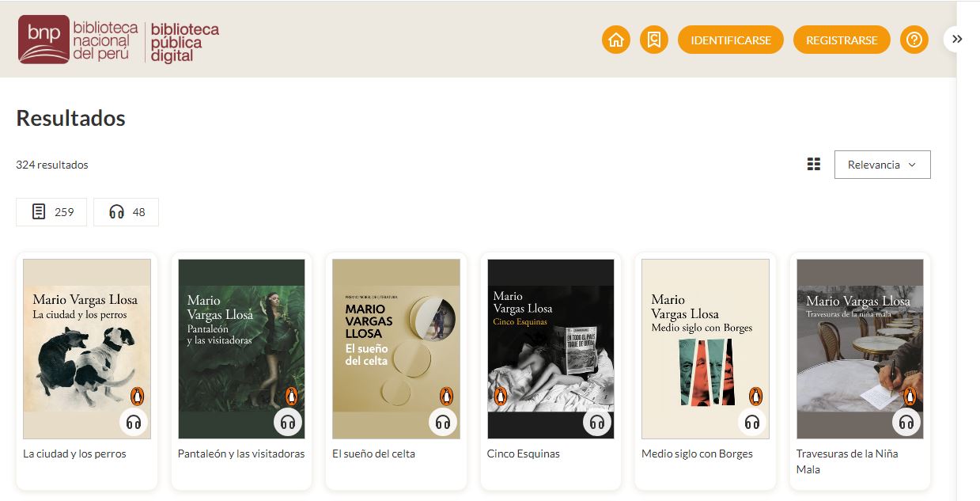Open the Relevancia sort dropdown

[x=883, y=165]
